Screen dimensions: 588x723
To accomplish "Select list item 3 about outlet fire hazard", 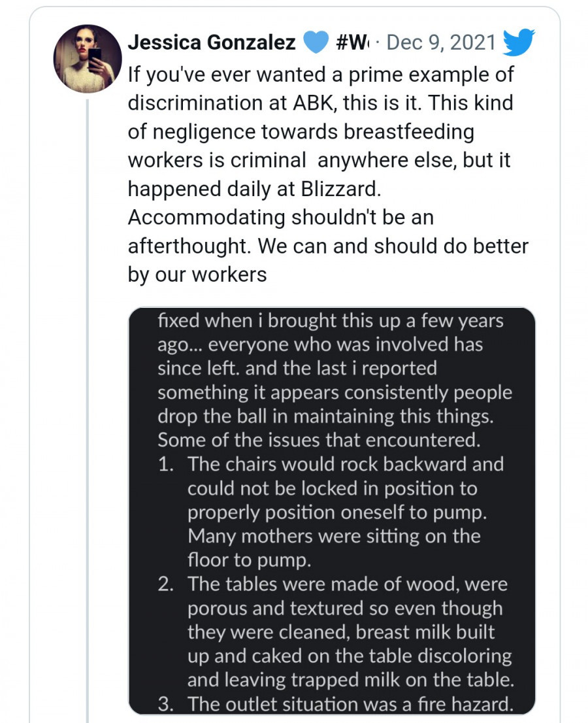I will click(x=350, y=704).
